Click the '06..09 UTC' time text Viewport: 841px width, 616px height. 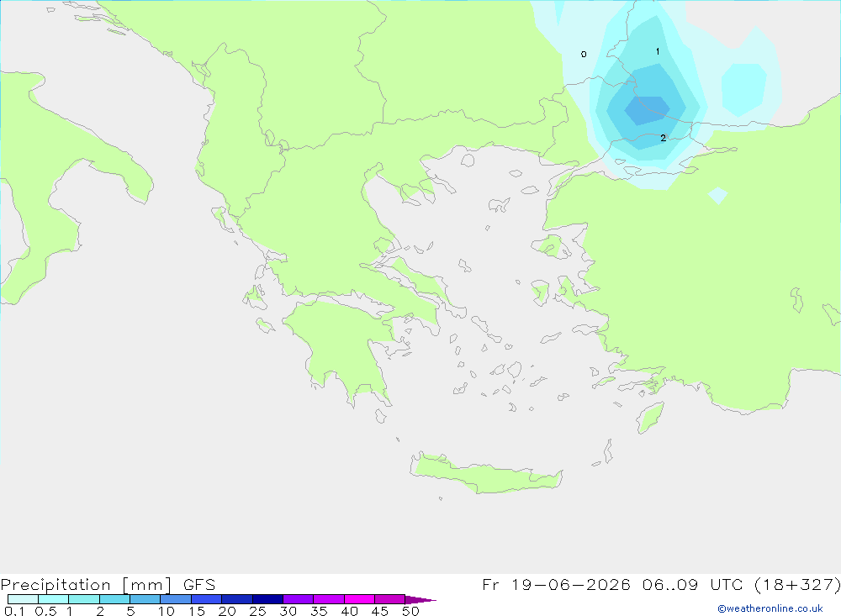click(692, 584)
